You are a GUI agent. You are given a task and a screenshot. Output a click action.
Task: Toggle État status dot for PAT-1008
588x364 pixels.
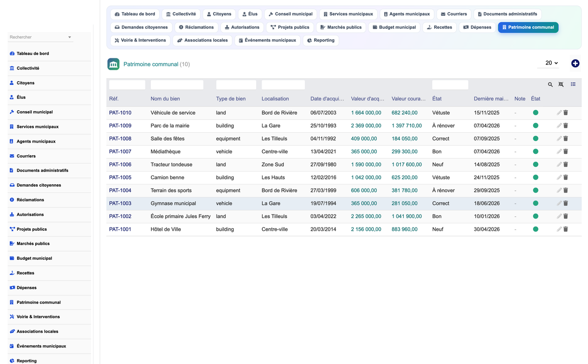pyautogui.click(x=536, y=139)
